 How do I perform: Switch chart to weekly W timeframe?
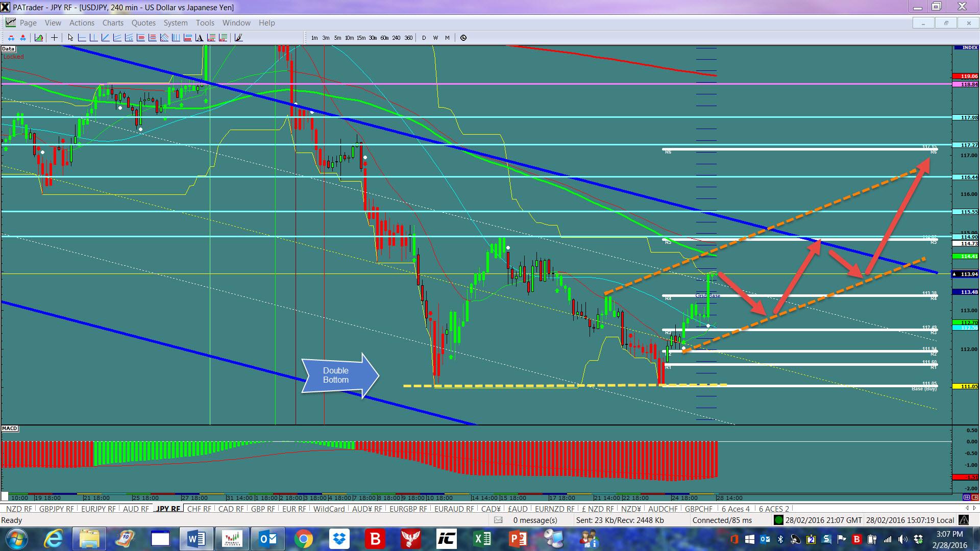(x=435, y=38)
